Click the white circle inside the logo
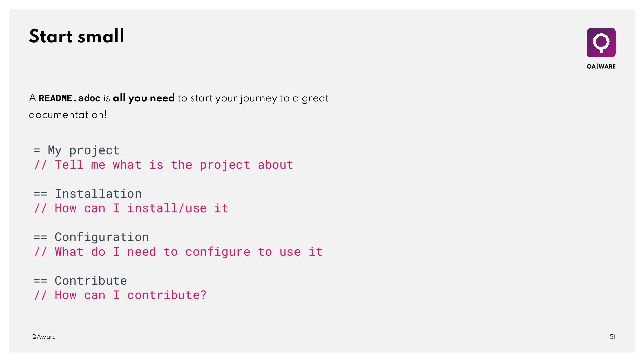 pyautogui.click(x=601, y=42)
